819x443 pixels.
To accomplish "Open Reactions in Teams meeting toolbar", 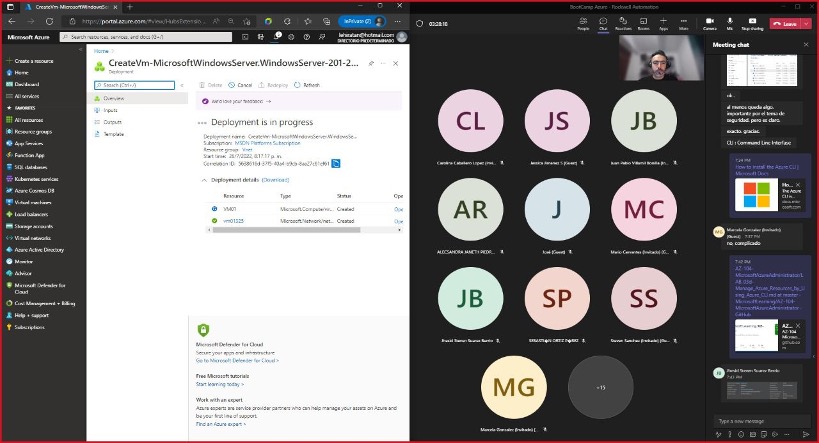I will 623,24.
